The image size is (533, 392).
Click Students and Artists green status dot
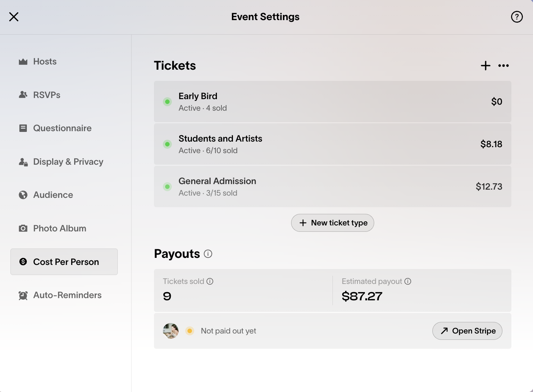point(167,144)
